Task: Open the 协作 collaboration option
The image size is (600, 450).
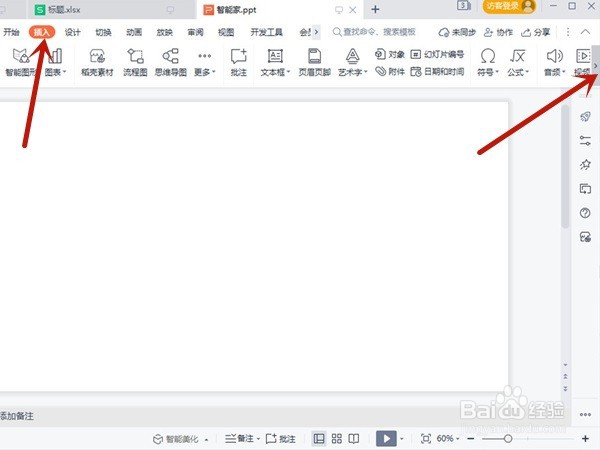Action: (498, 32)
